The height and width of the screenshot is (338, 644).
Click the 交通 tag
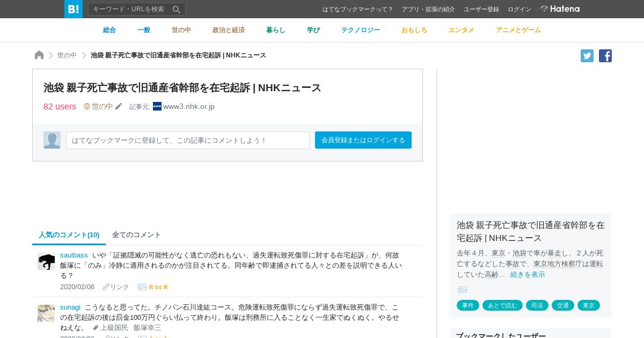click(x=563, y=305)
